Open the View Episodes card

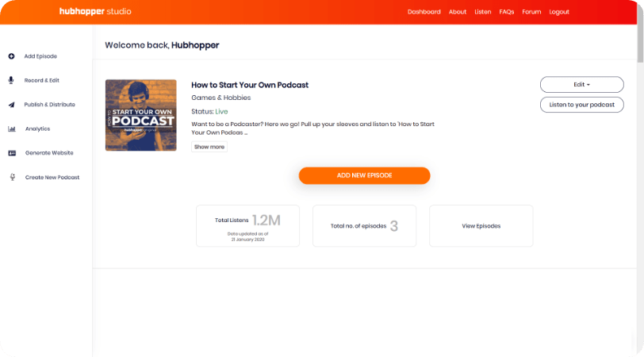(x=481, y=226)
